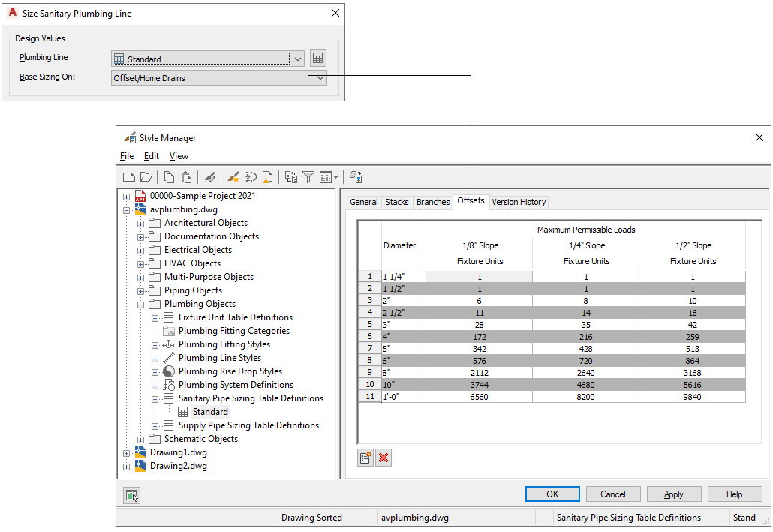Click the Paste clipboard icon in toolbar
Viewport: 773px width, 532px height.
(x=186, y=177)
